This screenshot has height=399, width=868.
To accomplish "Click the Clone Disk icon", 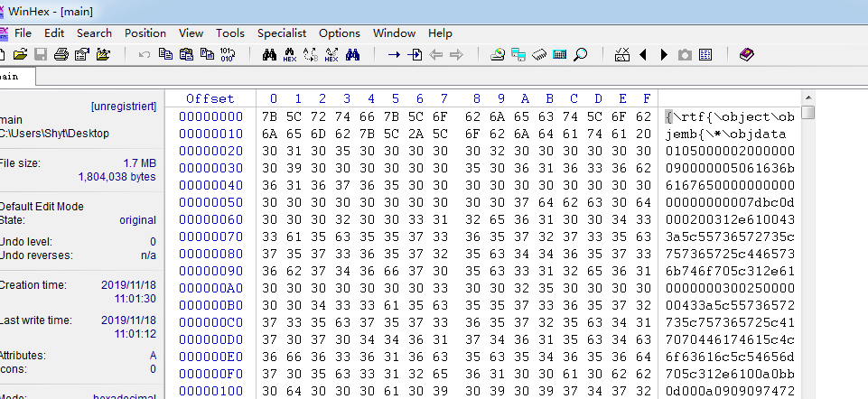I will tap(518, 54).
